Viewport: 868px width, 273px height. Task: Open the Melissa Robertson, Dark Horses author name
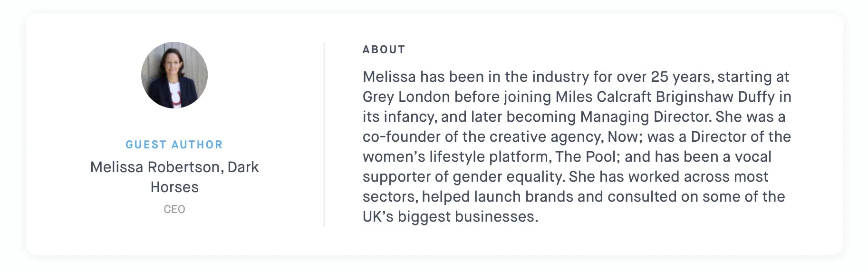[174, 177]
